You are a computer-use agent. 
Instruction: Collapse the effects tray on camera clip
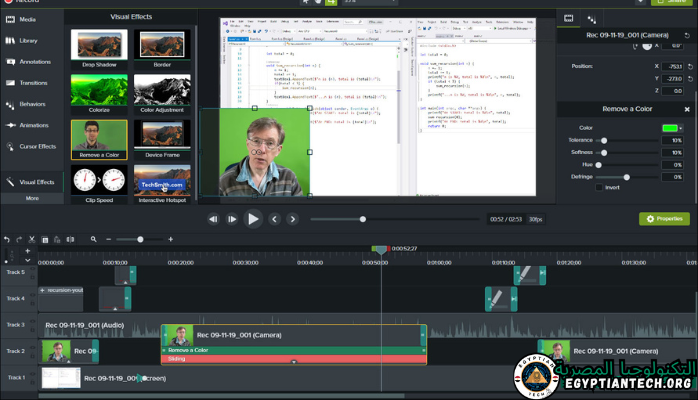pyautogui.click(x=293, y=362)
